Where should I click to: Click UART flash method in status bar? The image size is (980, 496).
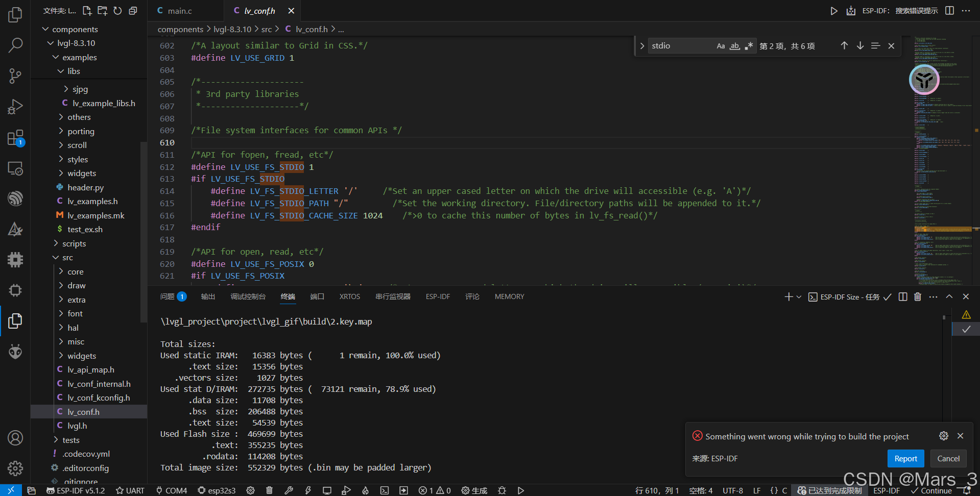pos(130,490)
